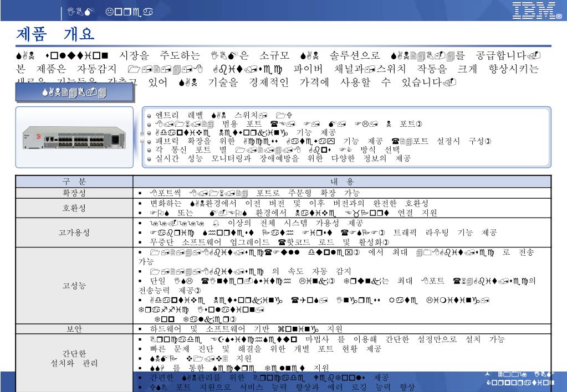Click '빠른 문제 진단 및 해결을 위한' line
567x392 pixels.
pos(265,349)
